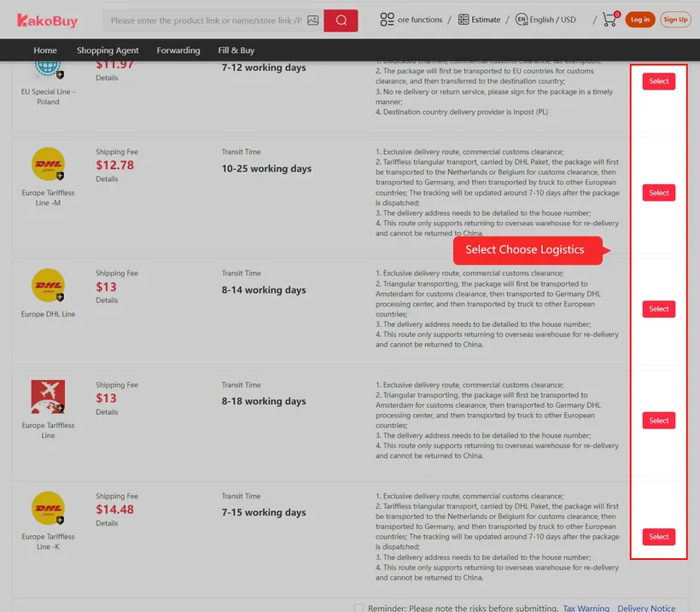Click the image search camera icon
This screenshot has height=612, width=700.
313,20
